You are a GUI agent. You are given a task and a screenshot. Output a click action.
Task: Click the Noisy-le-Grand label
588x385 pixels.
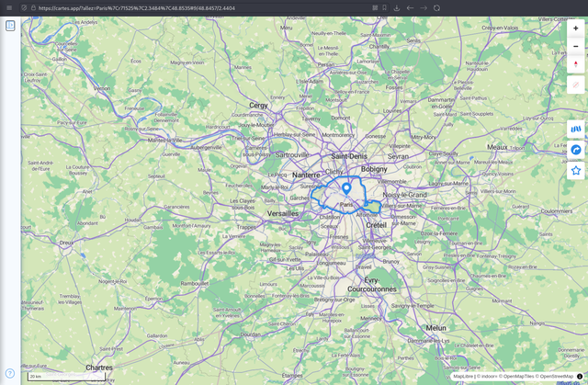pyautogui.click(x=404, y=195)
